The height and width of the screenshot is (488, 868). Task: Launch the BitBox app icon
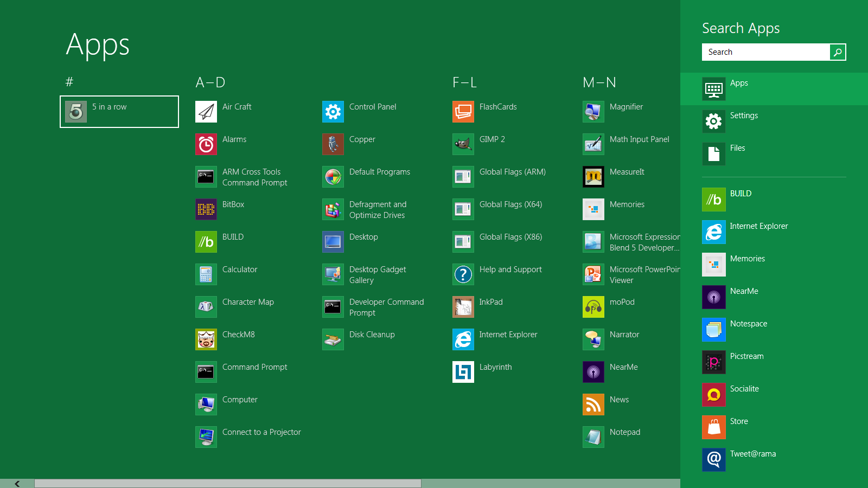click(x=206, y=209)
